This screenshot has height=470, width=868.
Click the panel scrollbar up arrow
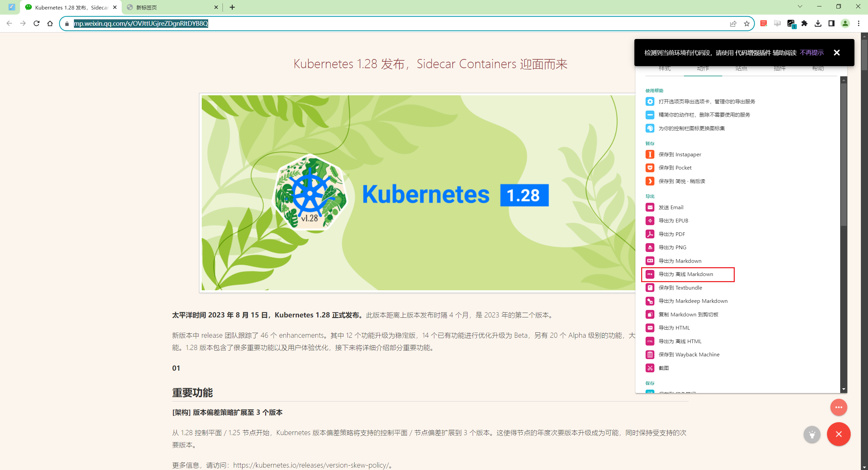(x=844, y=80)
